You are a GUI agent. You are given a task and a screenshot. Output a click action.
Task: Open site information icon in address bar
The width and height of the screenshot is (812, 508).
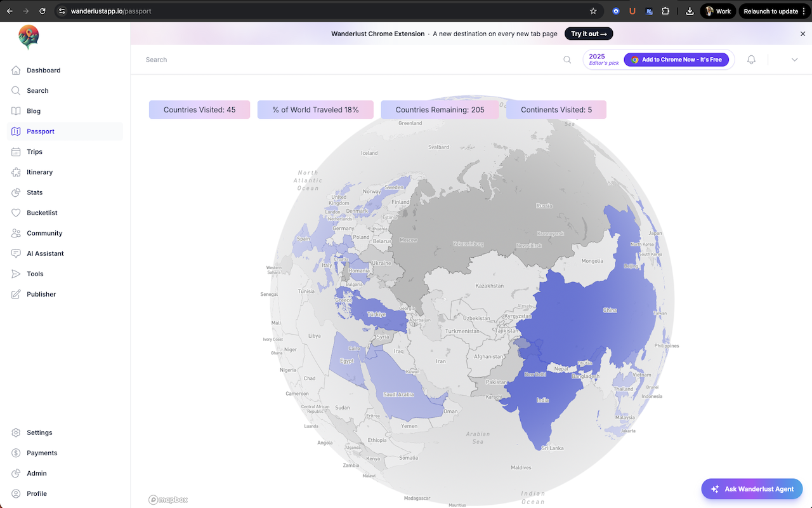click(62, 11)
